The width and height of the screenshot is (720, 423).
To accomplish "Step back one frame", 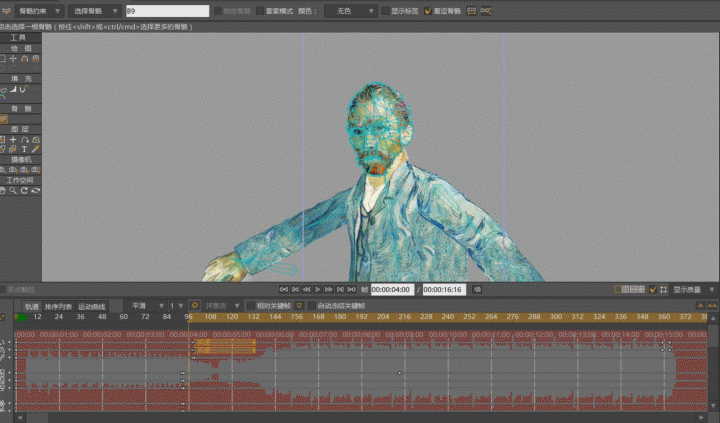I will pyautogui.click(x=306, y=289).
